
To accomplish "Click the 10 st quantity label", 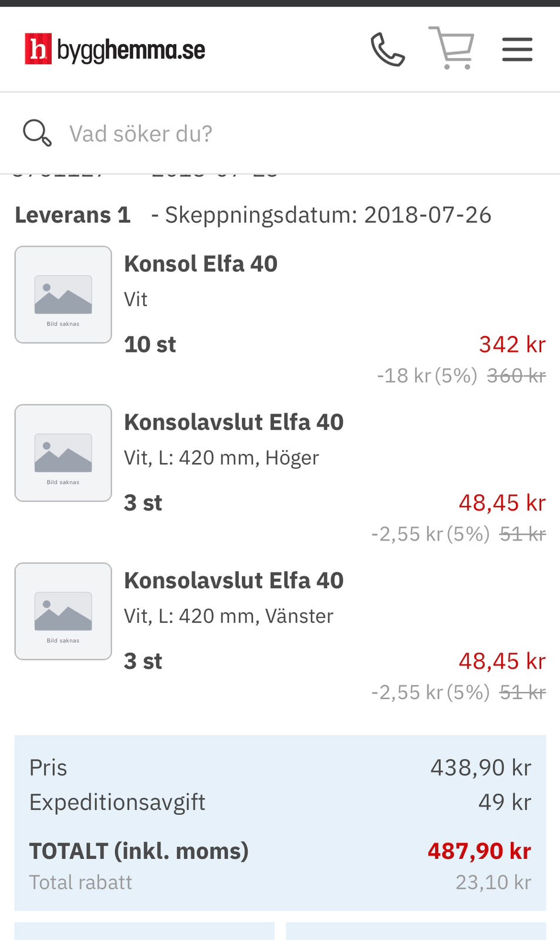I will [x=150, y=344].
